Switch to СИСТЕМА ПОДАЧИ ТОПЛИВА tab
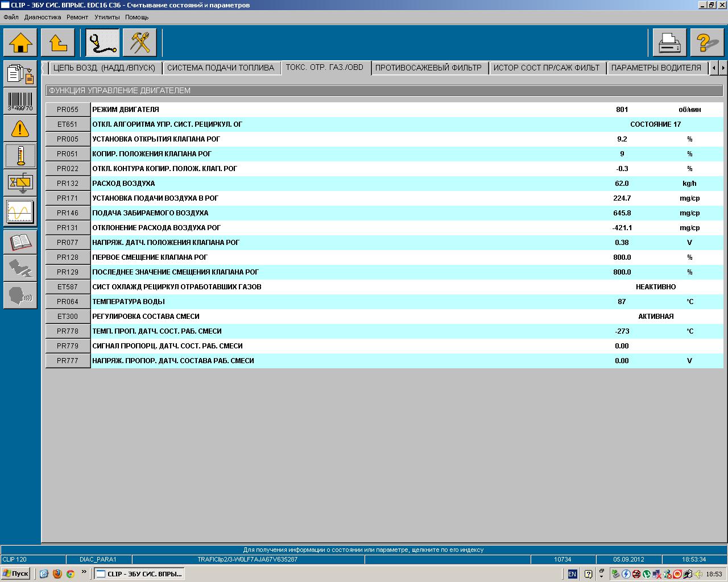728x582 pixels. pos(221,68)
